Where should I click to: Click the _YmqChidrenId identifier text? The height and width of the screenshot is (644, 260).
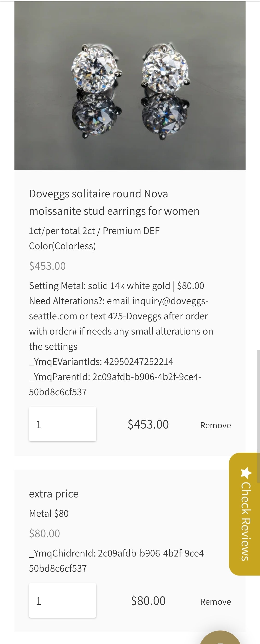tap(118, 561)
